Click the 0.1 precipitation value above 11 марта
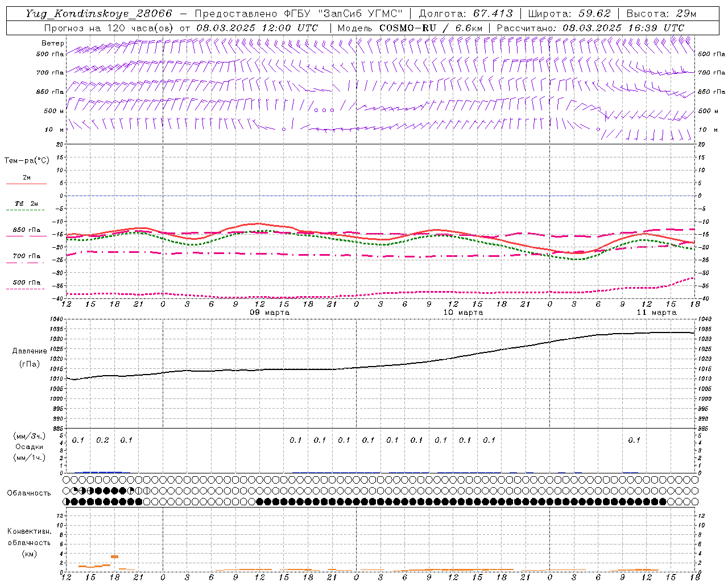728x582 pixels. [x=634, y=440]
